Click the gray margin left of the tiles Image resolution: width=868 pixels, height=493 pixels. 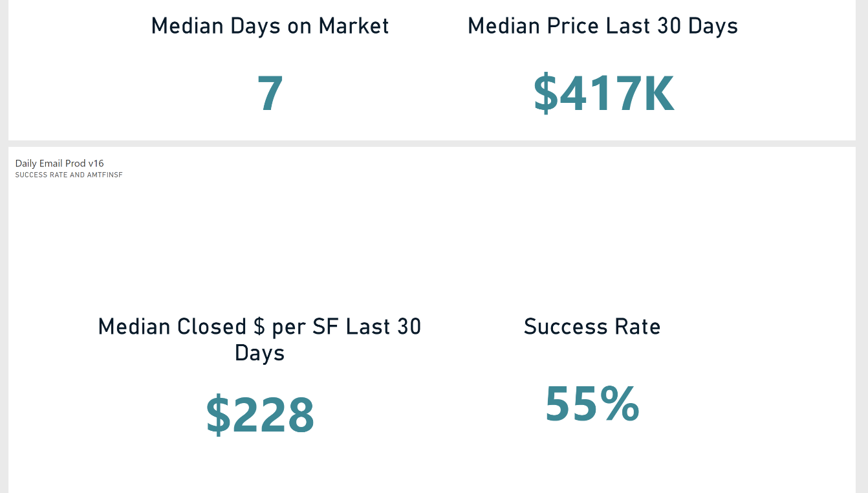tap(4, 259)
